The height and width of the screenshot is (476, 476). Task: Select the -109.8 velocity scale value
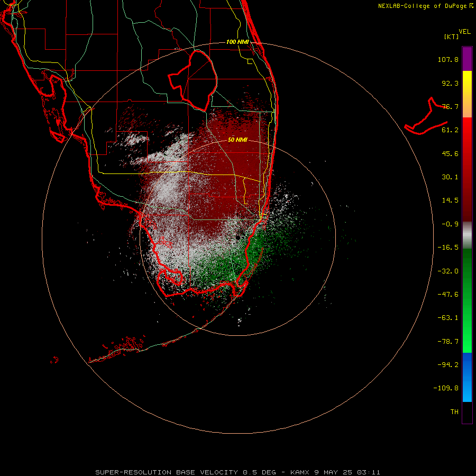446,388
